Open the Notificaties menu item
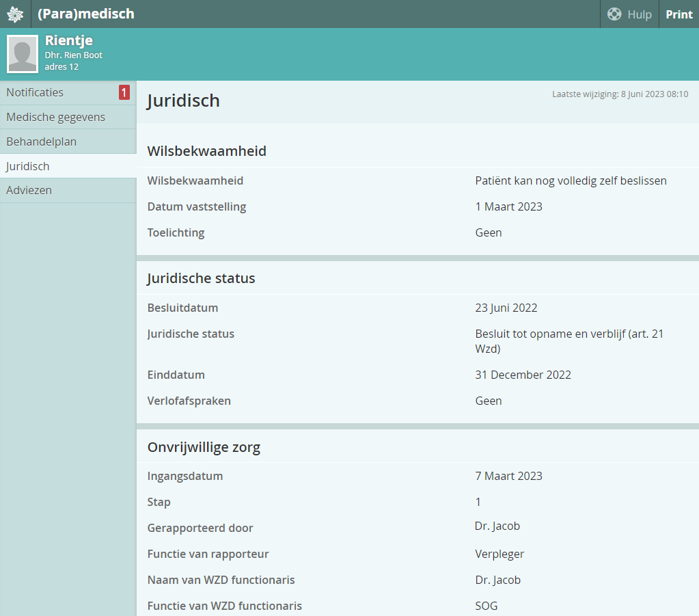Viewport: 699px width, 616px height. click(36, 93)
